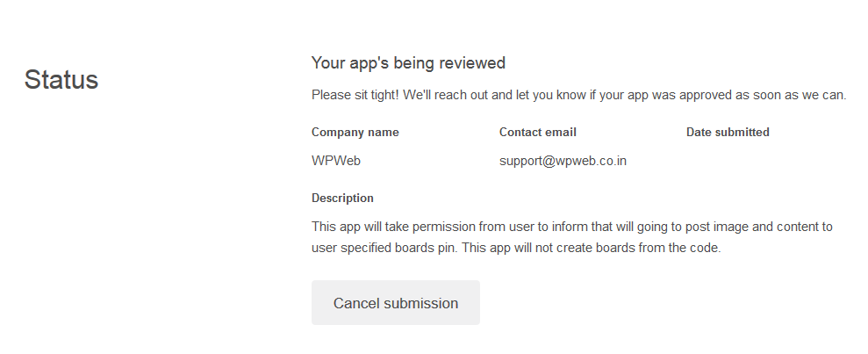The width and height of the screenshot is (868, 354).
Task: Click "user specified boards pin" text
Action: (384, 248)
